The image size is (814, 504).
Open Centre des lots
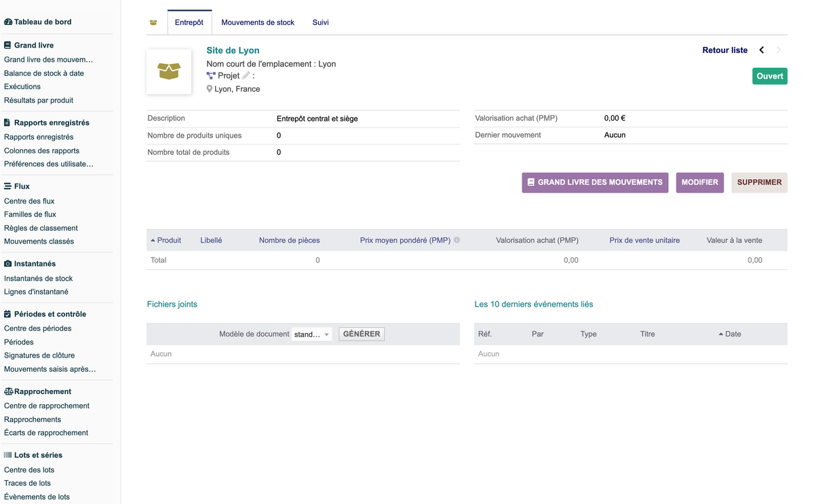[x=29, y=469]
